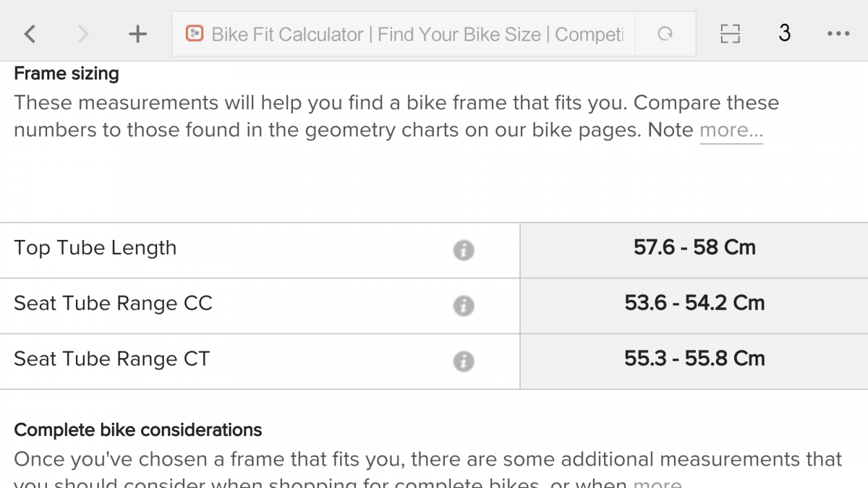Click the browser forward arrow

coord(83,34)
